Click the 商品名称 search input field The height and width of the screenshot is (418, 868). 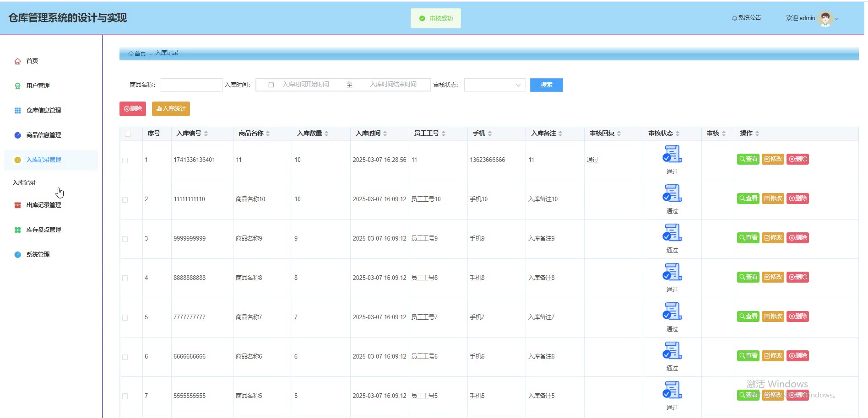point(191,85)
